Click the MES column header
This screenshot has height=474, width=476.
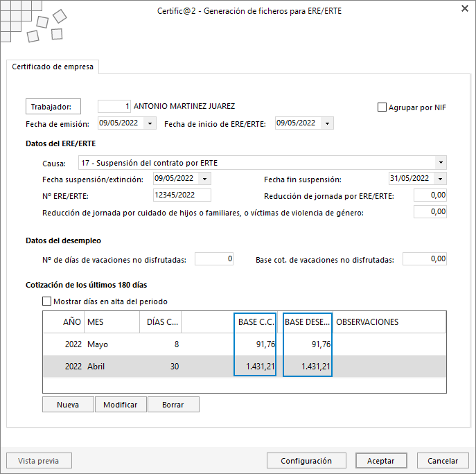(112, 322)
